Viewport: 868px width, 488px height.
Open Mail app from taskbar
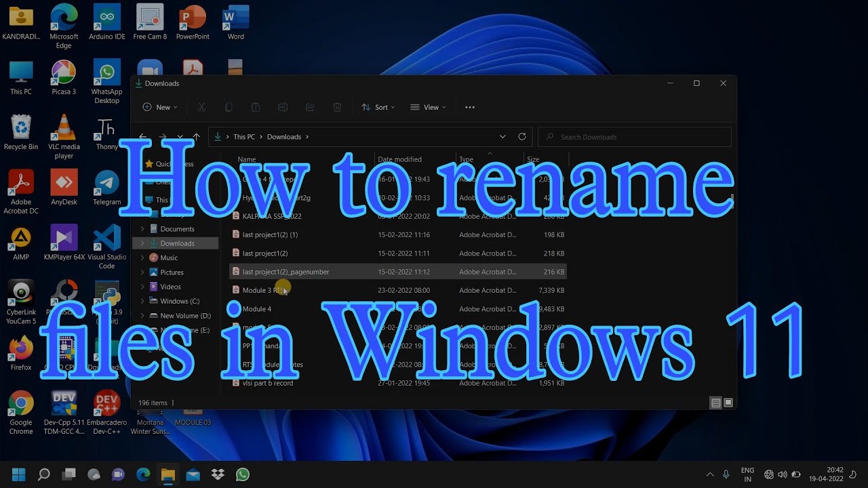click(193, 474)
